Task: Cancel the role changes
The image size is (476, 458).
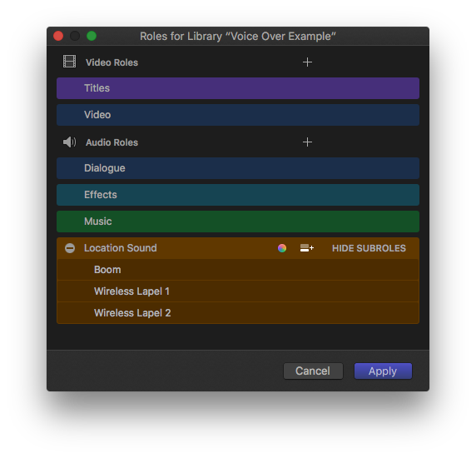Action: [313, 371]
